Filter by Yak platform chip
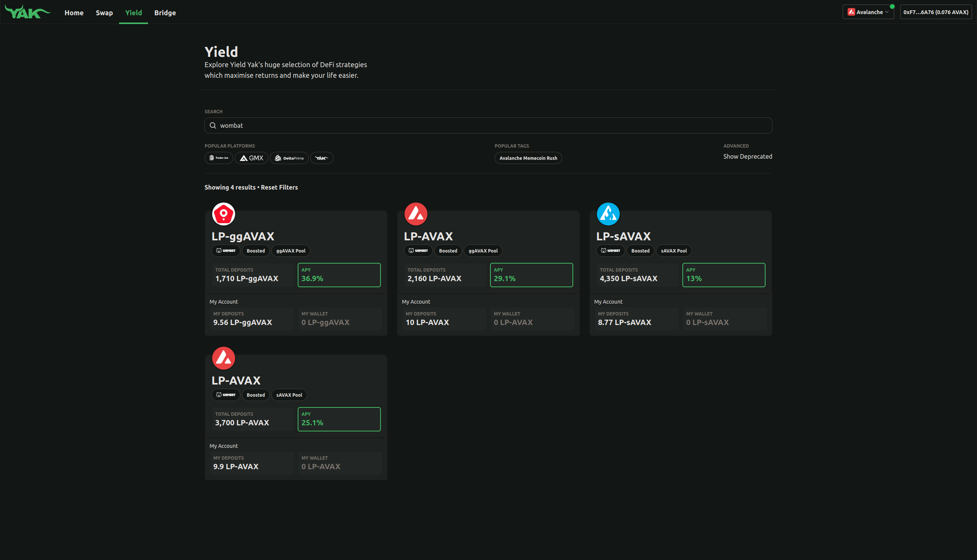 tap(322, 158)
